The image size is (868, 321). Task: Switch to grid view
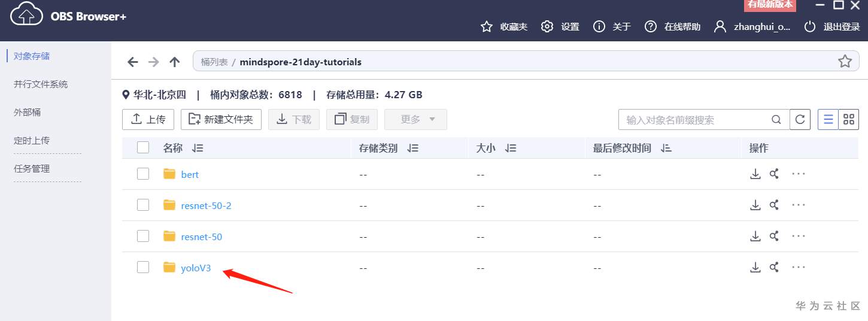pos(849,120)
